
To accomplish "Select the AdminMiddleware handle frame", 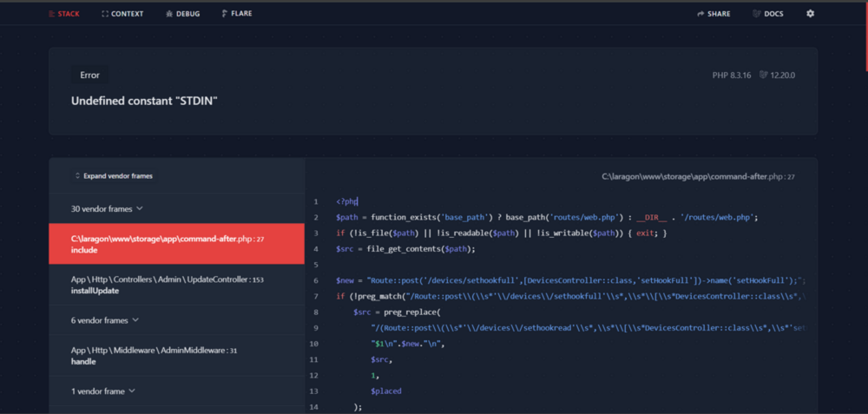I will tap(176, 355).
